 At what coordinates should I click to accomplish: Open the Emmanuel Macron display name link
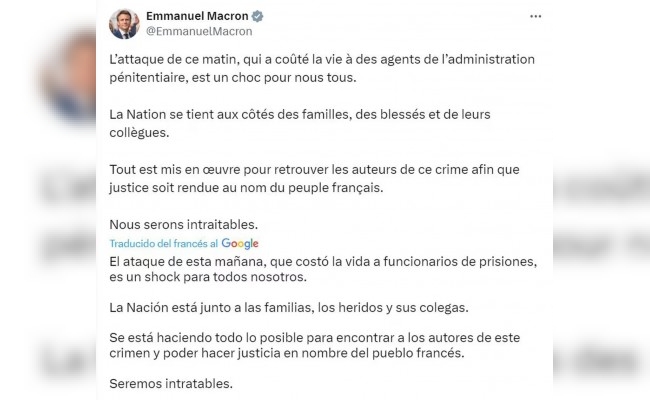pos(196,17)
